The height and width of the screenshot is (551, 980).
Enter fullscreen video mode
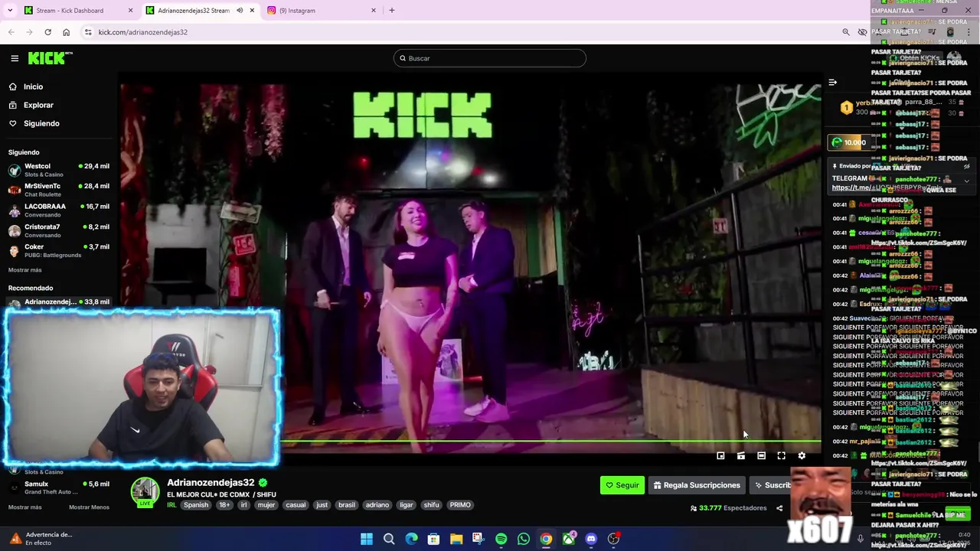[x=781, y=456]
